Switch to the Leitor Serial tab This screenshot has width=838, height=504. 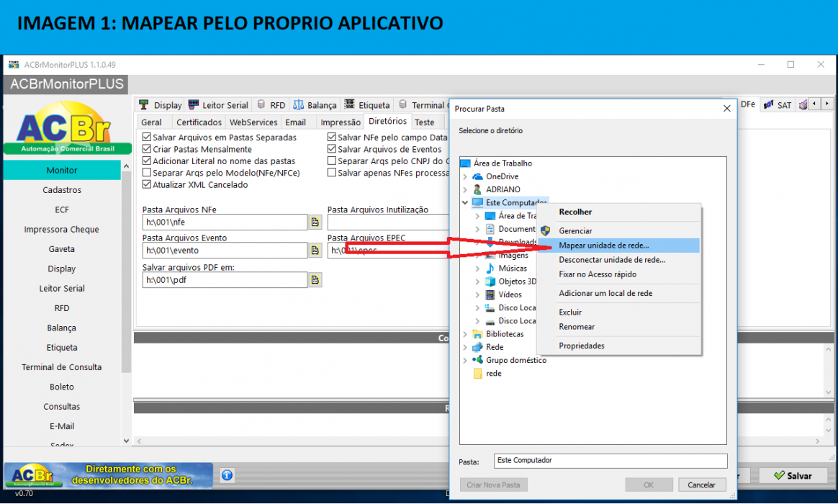(x=219, y=104)
